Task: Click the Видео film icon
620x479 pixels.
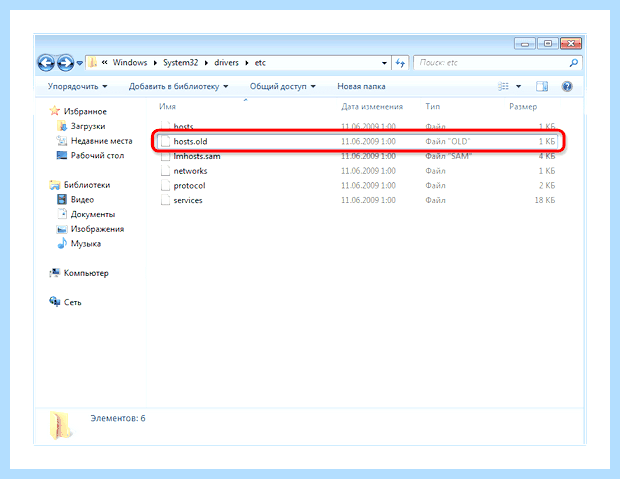Action: click(62, 199)
